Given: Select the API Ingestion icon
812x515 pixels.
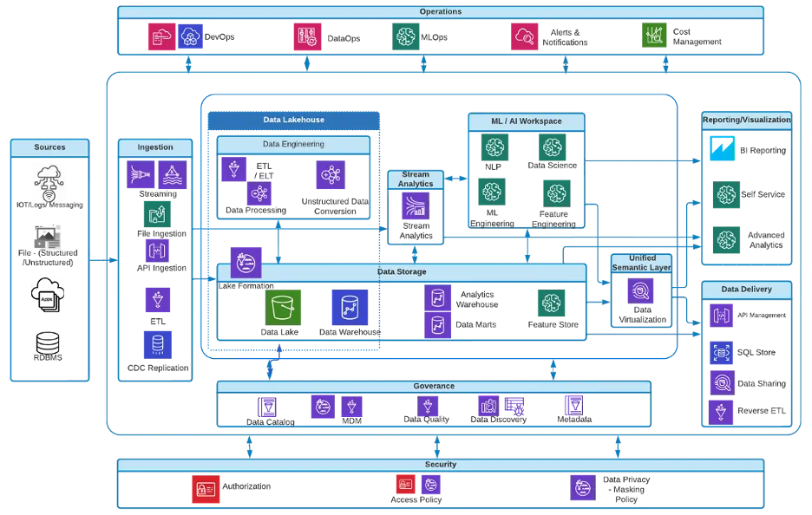Looking at the screenshot, I should (x=157, y=251).
